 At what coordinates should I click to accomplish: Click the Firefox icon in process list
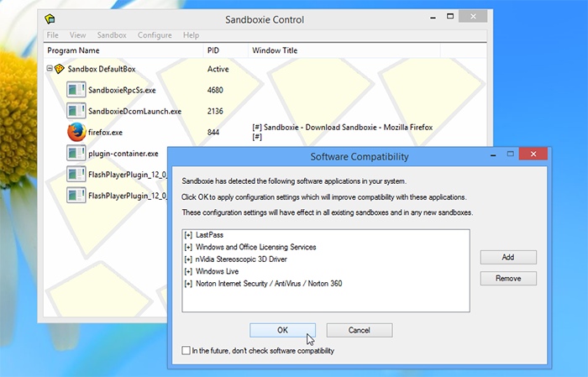76,132
